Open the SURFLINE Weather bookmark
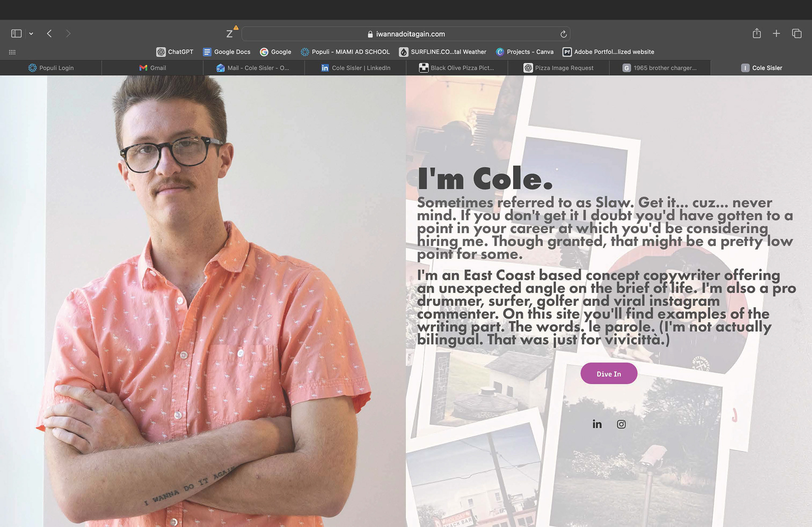 [443, 52]
